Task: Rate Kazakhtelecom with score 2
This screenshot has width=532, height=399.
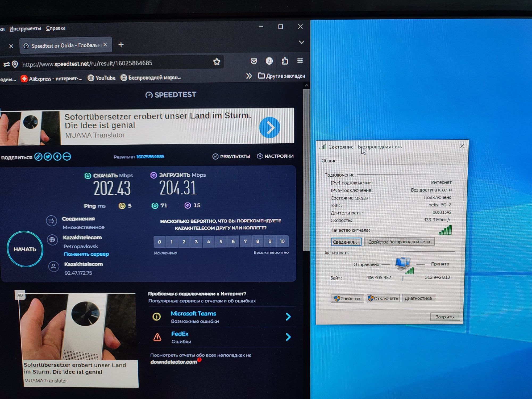Action: (x=184, y=242)
